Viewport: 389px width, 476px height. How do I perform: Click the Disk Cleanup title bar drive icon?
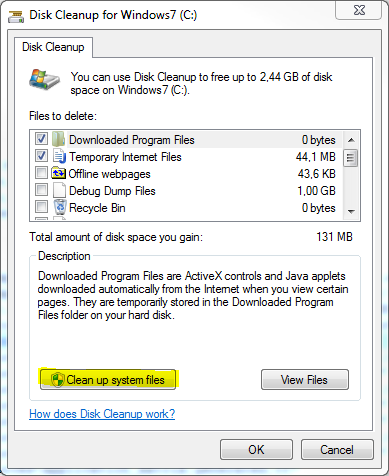coord(16,16)
